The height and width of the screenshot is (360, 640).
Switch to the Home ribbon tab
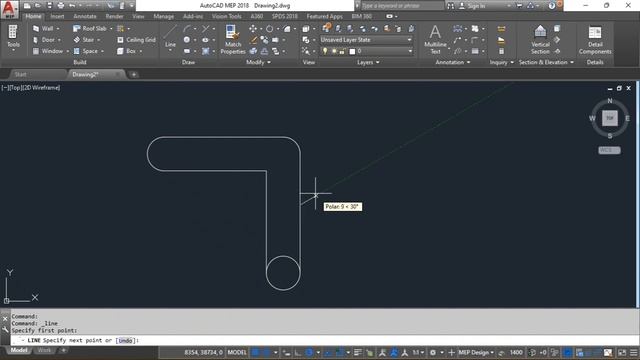pyautogui.click(x=33, y=16)
